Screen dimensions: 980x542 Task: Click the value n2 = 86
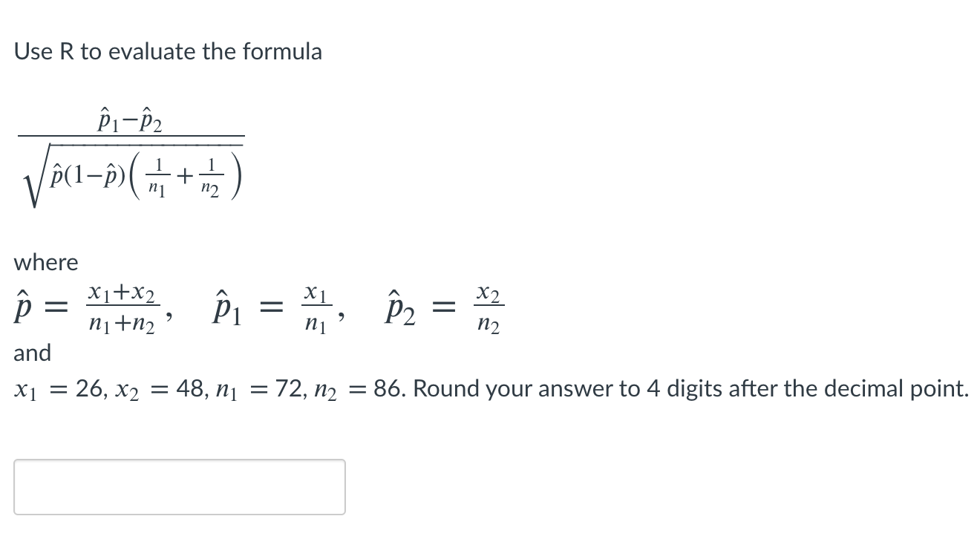360,388
